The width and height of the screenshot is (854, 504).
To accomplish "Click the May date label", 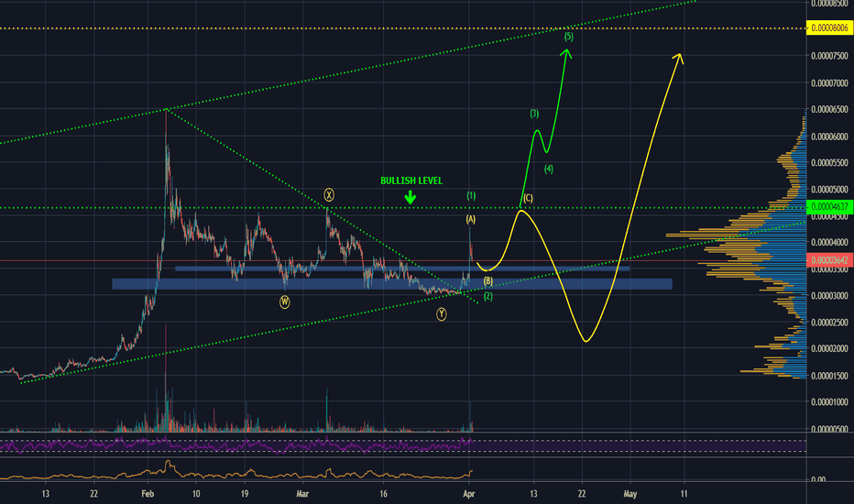I will (630, 494).
